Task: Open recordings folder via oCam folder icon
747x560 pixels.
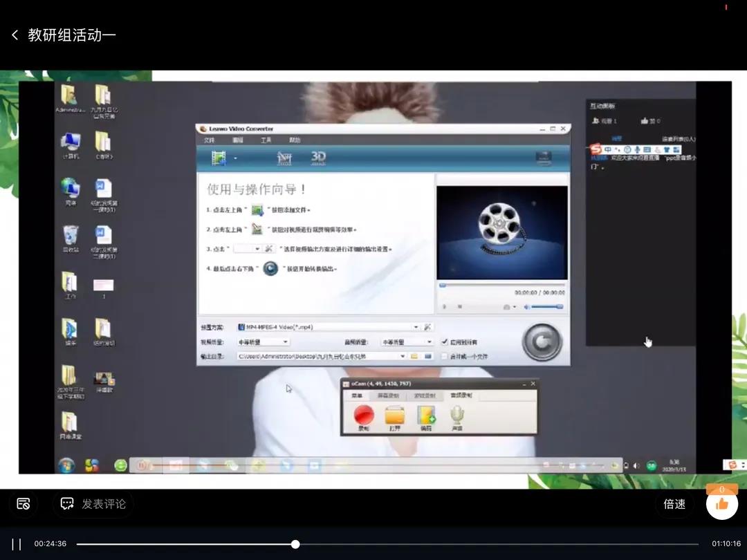Action: [395, 416]
